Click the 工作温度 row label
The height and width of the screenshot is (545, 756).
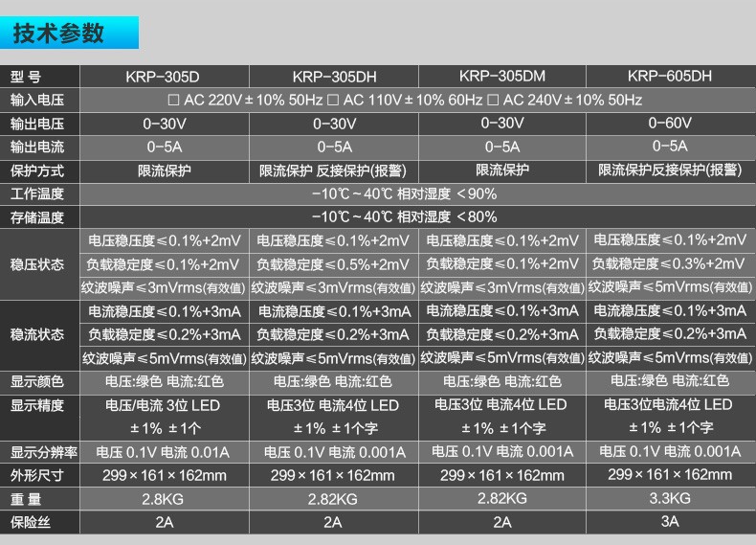coord(37,194)
